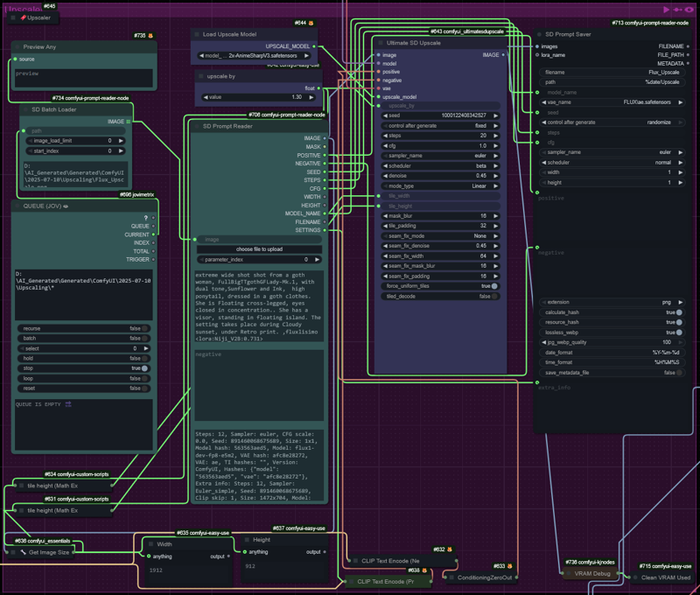Click the jpg_webp_quality 100 slider field
Image resolution: width=700 pixels, height=595 pixels.
pos(612,342)
